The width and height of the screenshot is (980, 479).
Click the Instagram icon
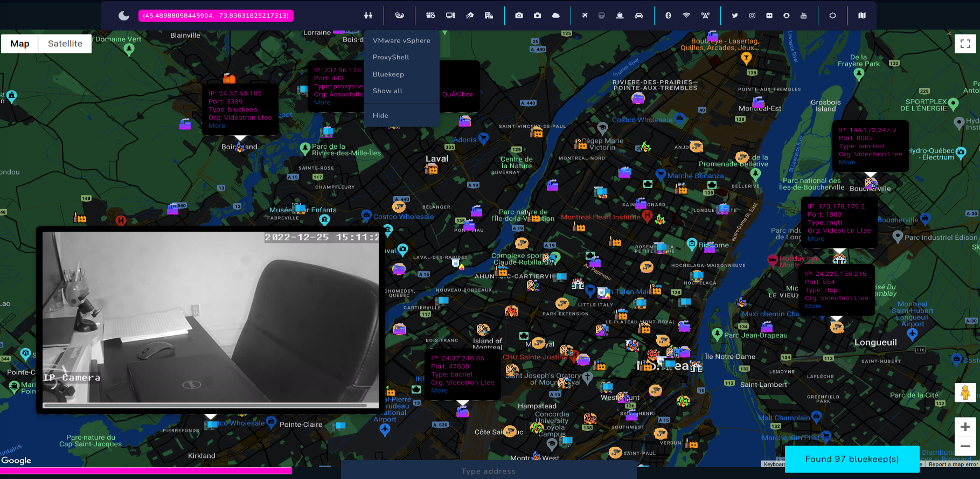(x=752, y=16)
